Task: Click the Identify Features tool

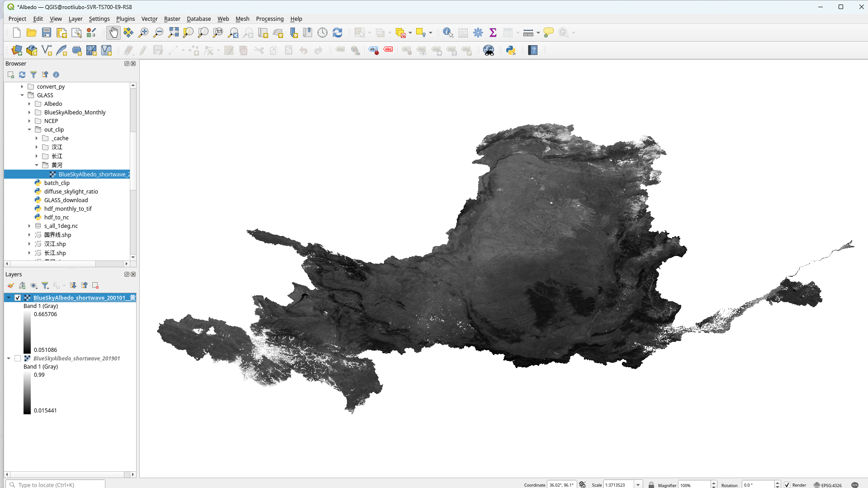Action: pos(448,33)
